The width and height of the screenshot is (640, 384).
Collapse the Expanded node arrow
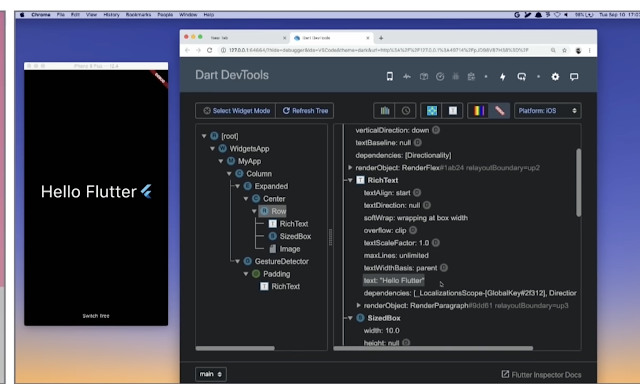(238, 186)
